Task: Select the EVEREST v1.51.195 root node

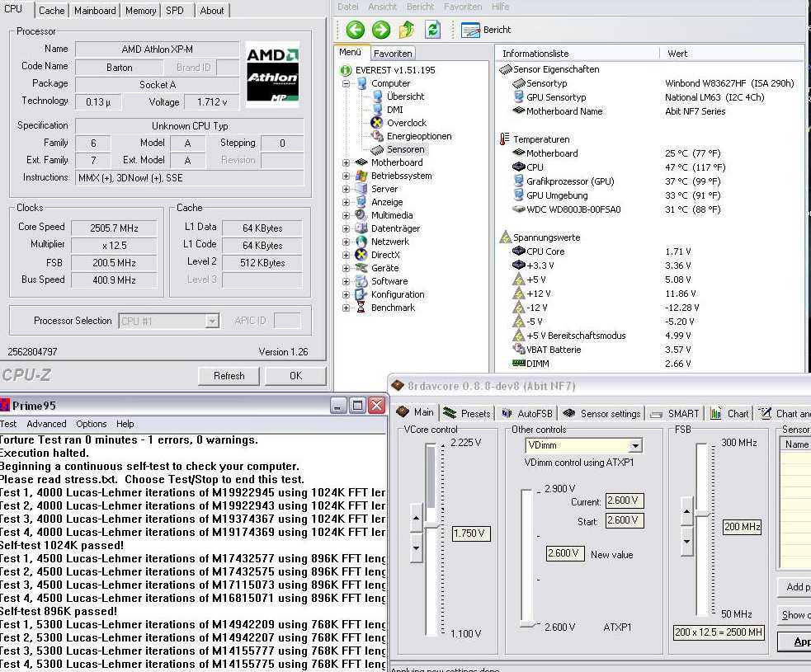Action: pos(395,70)
